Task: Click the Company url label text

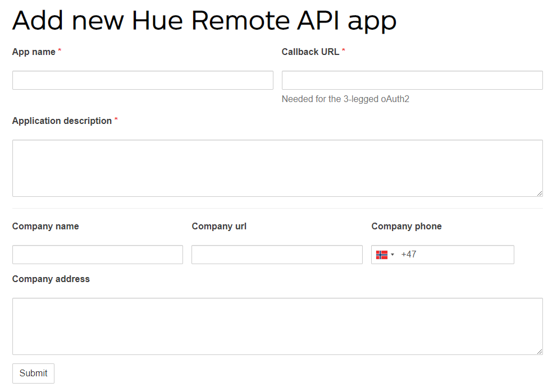Action: pyautogui.click(x=219, y=227)
